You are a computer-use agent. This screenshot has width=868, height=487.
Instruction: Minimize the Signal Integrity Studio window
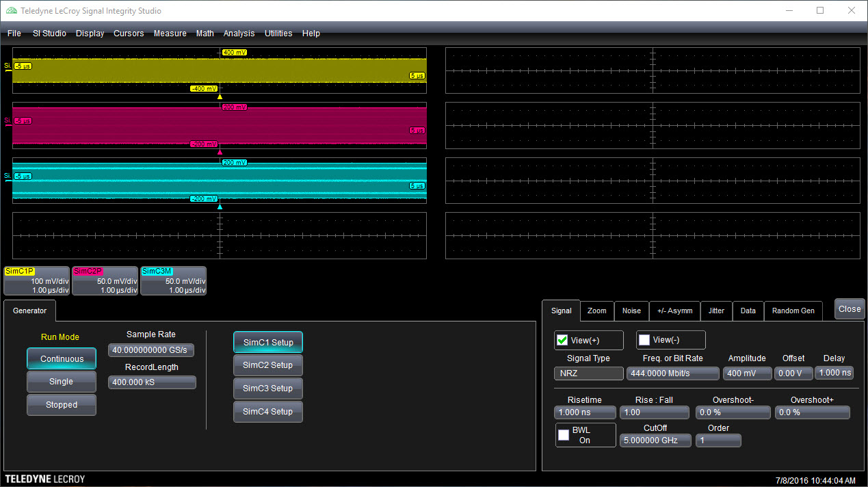tap(790, 11)
